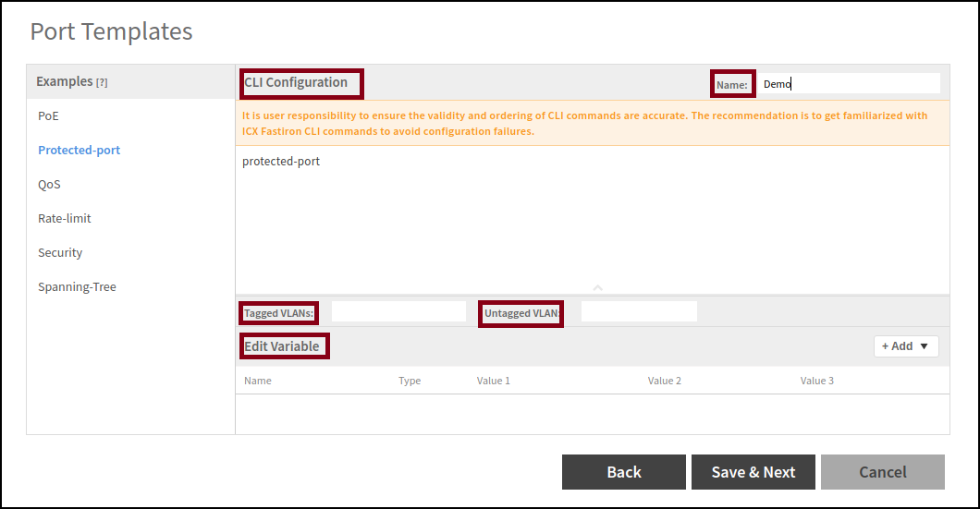
Task: Click in the CLI commands text area
Action: [x=593, y=220]
